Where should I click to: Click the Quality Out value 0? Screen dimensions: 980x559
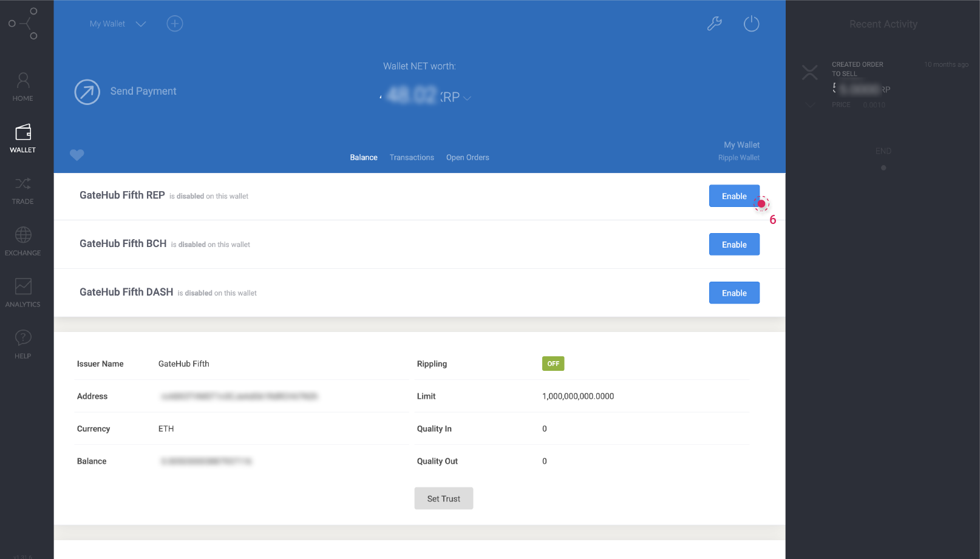click(x=545, y=461)
